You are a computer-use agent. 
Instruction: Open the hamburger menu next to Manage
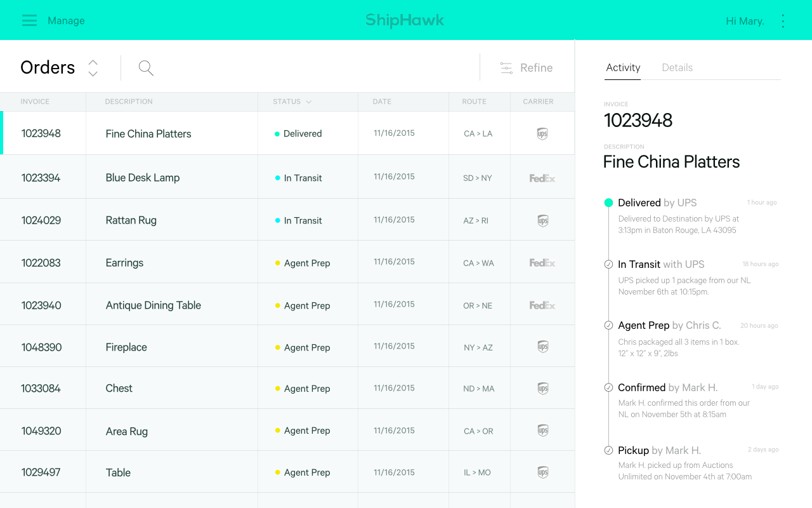29,20
